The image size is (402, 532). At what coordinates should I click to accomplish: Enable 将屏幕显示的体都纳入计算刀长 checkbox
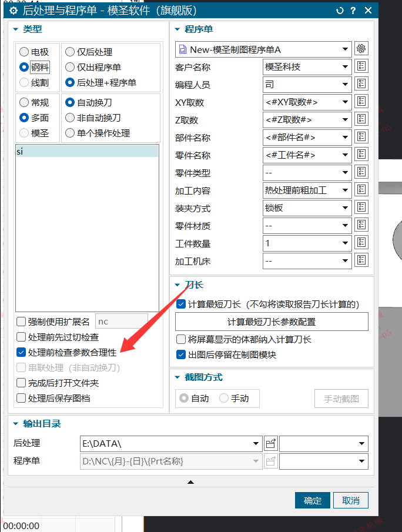[181, 339]
